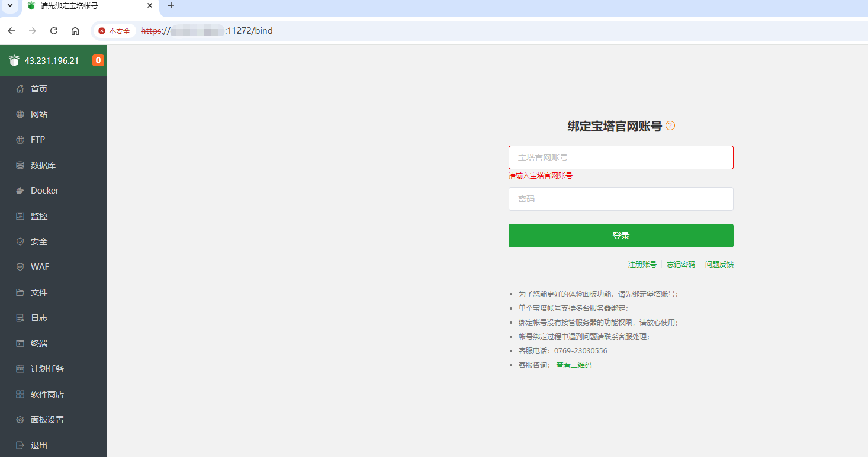Open the 终端 menu label
Viewport: 868px width, 457px height.
pyautogui.click(x=39, y=343)
